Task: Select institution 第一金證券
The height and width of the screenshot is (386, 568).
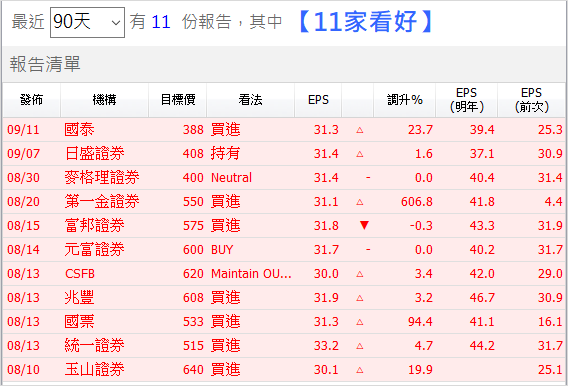Action: tap(102, 201)
